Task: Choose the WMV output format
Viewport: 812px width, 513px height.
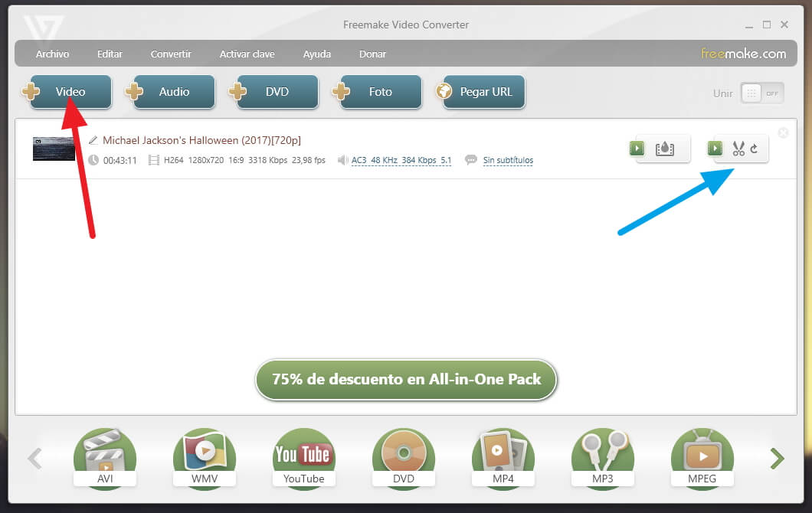Action: point(205,458)
